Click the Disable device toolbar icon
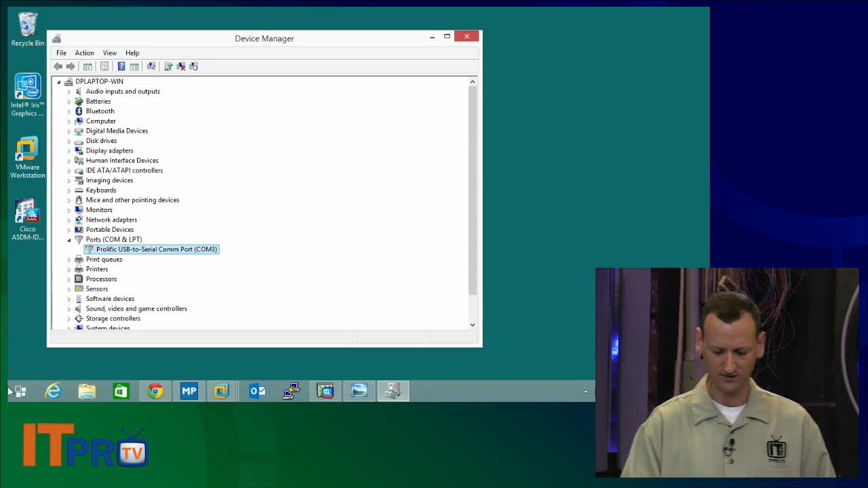 coord(194,66)
